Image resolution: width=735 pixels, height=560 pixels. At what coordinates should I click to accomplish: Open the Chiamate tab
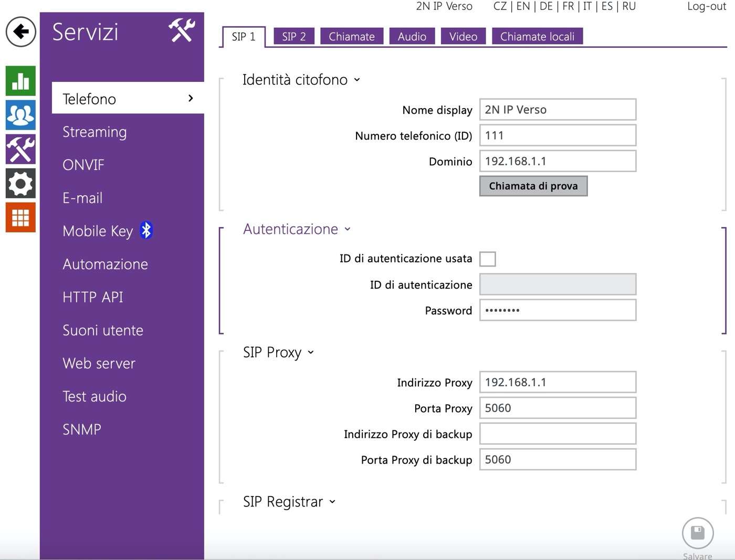pyautogui.click(x=352, y=37)
